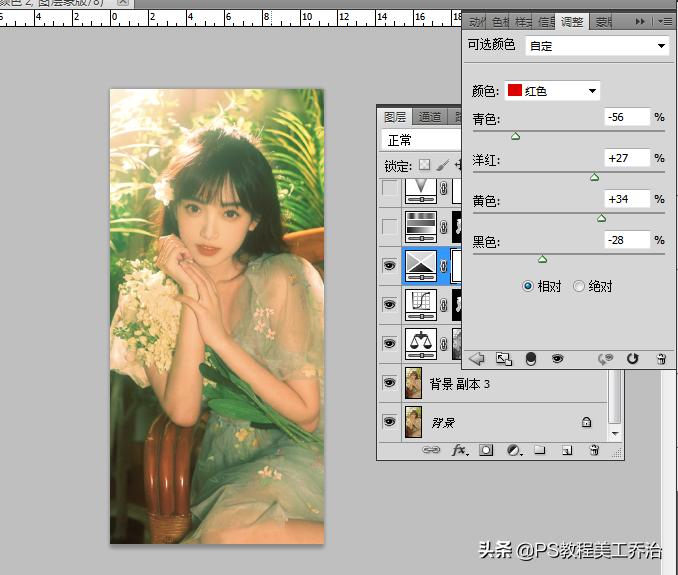Click the 青色 slider handle
Viewport: 678px width, 575px height.
coord(516,136)
